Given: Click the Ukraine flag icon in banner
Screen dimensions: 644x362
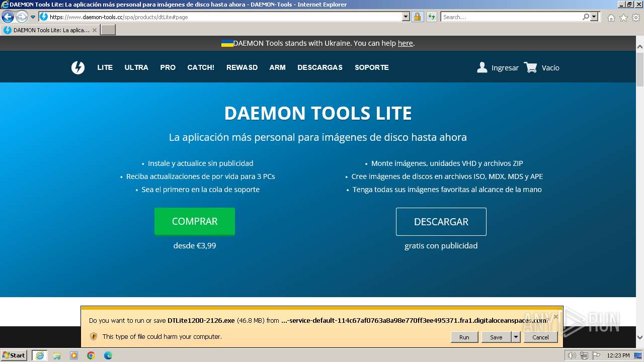Looking at the screenshot, I should (227, 43).
